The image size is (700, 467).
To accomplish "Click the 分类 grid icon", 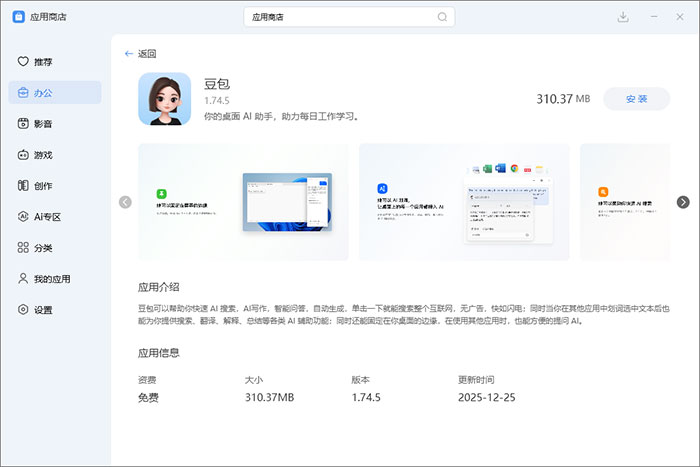I will point(23,248).
